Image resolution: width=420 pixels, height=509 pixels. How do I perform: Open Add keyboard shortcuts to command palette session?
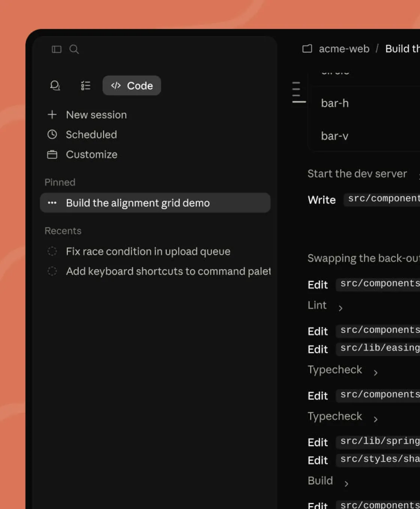click(155, 271)
